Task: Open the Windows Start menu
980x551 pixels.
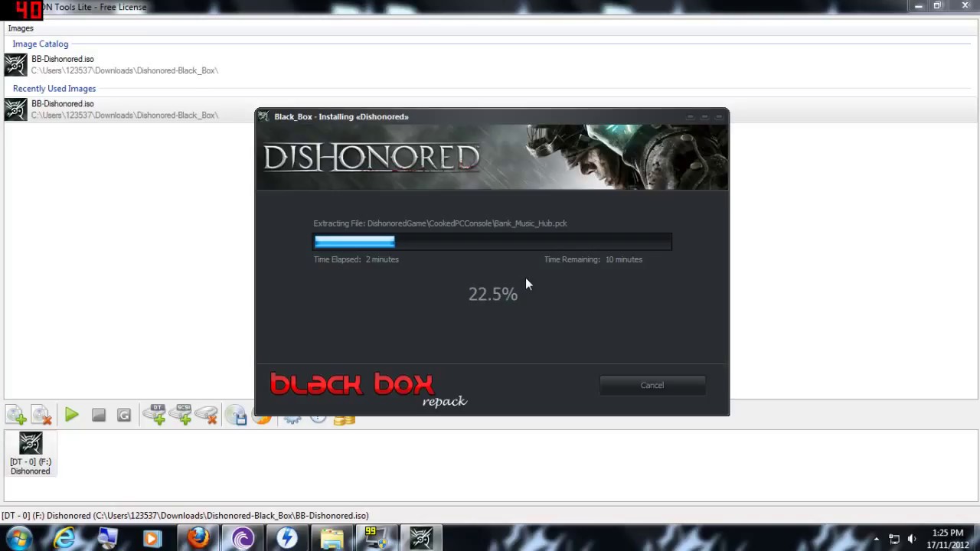Action: coord(19,538)
